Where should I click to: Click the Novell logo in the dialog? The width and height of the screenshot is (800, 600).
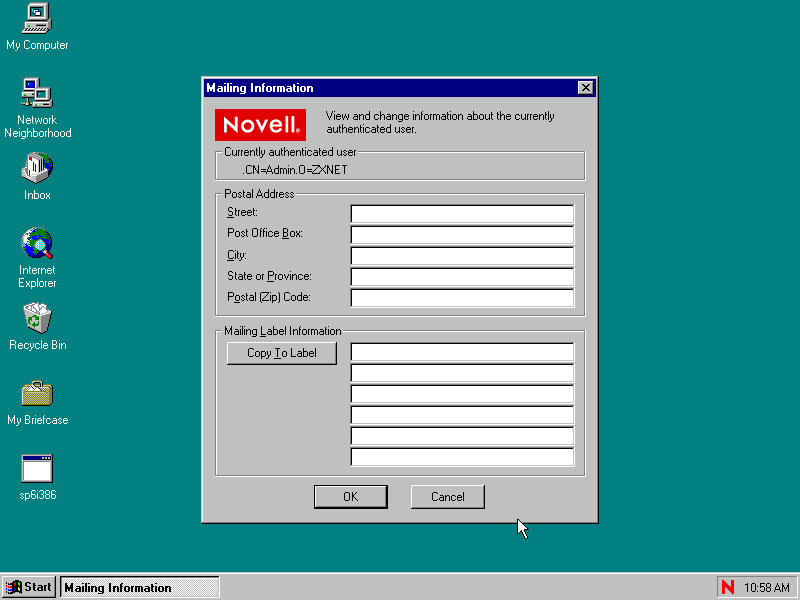260,124
